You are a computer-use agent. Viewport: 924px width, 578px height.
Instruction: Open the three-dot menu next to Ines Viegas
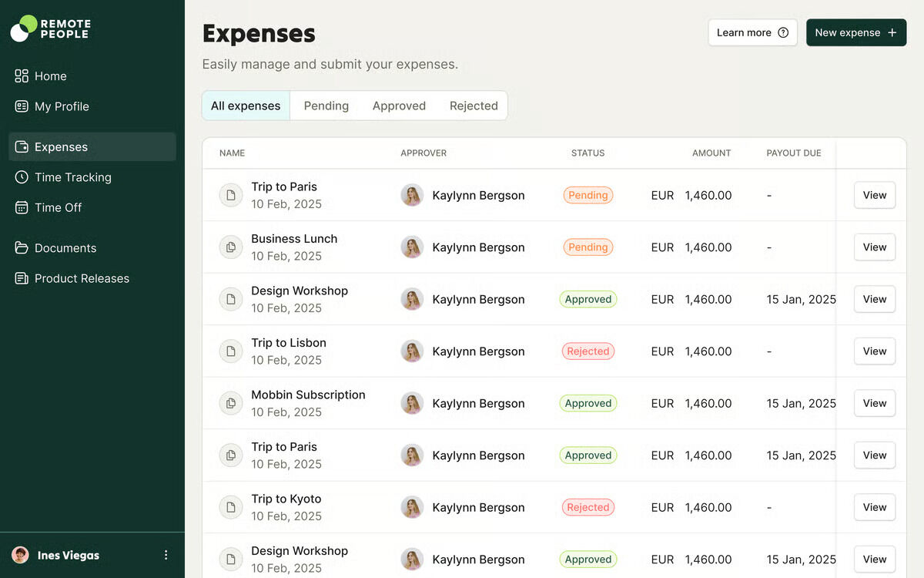(x=166, y=555)
